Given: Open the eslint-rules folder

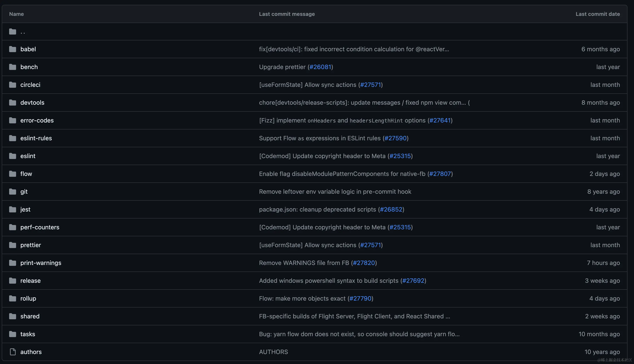Looking at the screenshot, I should pyautogui.click(x=36, y=138).
